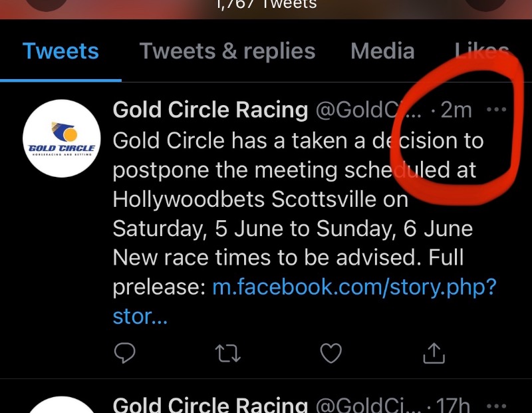Tap the @GoldCi handle on the 17h tweet
532x413 pixels.
[368, 404]
